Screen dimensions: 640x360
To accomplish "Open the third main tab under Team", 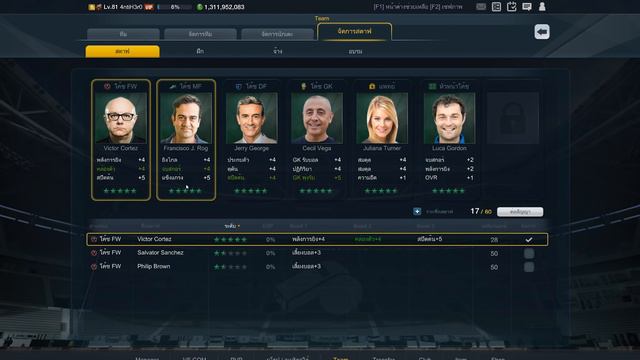I will click(277, 34).
